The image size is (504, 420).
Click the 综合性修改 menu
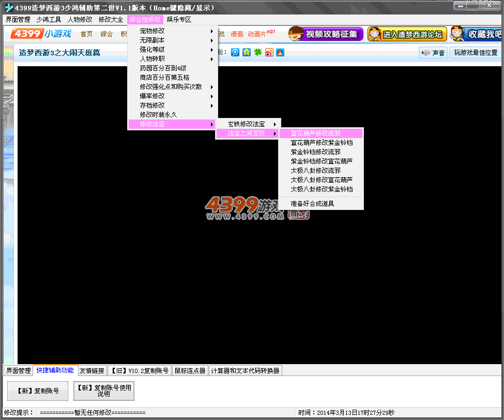click(145, 20)
